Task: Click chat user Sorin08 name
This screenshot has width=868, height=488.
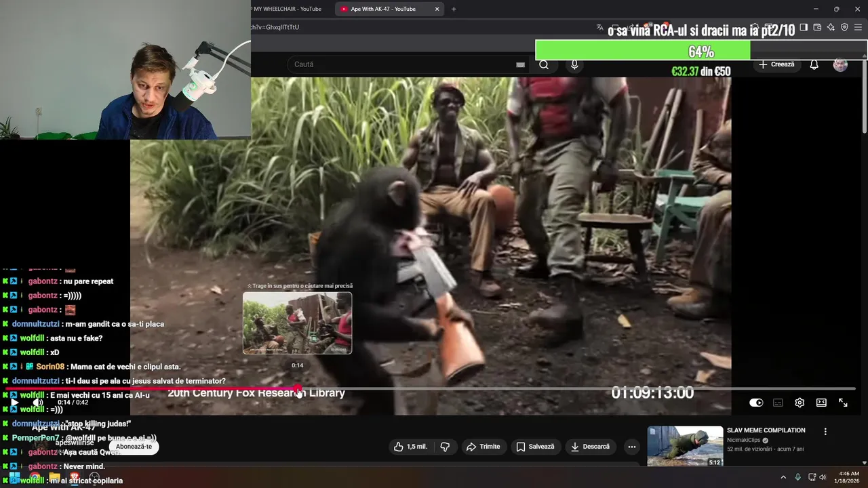Action: (50, 367)
